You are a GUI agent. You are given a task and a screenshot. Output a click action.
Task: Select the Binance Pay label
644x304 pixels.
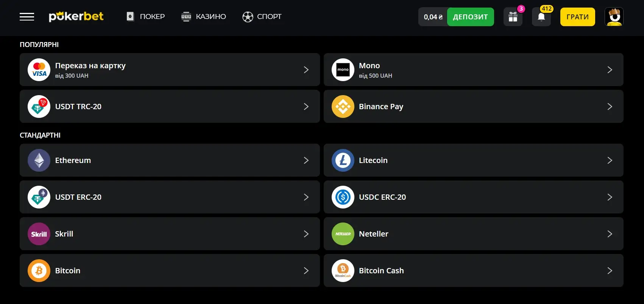[x=381, y=107]
